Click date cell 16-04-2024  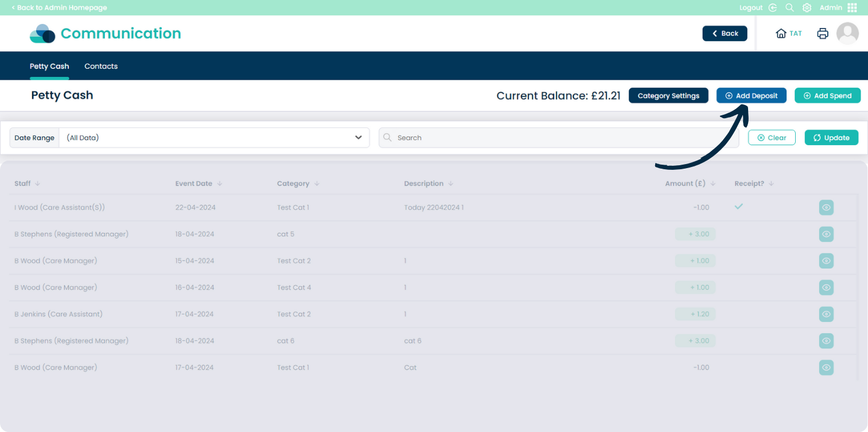coord(195,287)
